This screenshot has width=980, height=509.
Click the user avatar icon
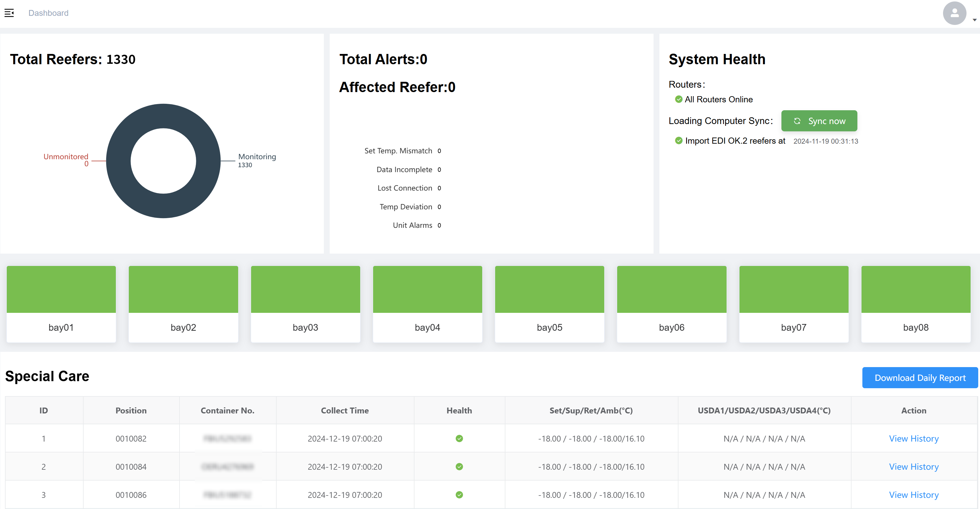point(954,13)
